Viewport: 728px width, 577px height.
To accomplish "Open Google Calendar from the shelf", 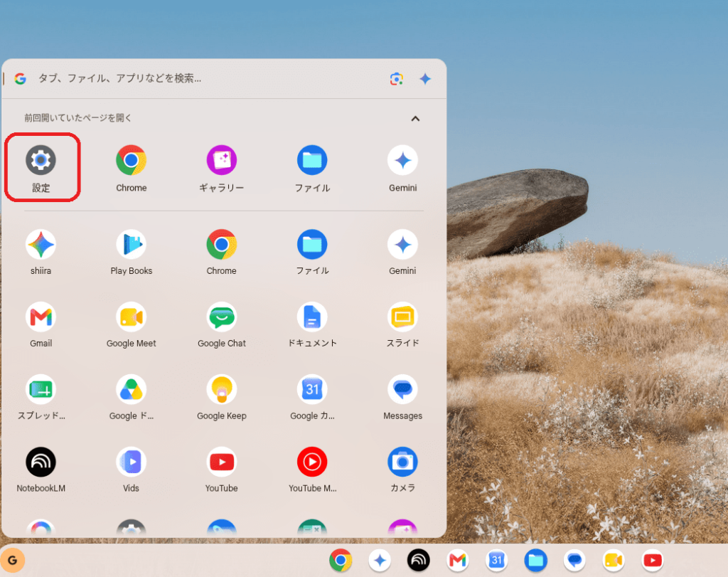I will pos(497,560).
